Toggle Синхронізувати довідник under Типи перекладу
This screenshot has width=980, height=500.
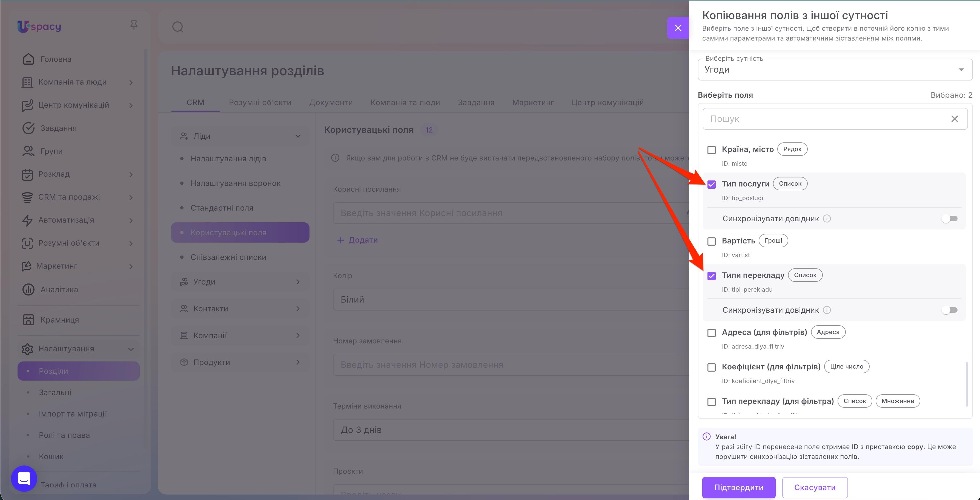[950, 310]
